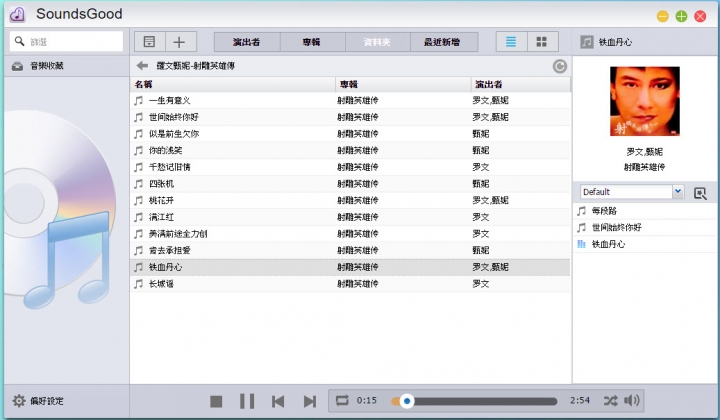The height and width of the screenshot is (420, 720).
Task: Stop playback
Action: point(216,401)
